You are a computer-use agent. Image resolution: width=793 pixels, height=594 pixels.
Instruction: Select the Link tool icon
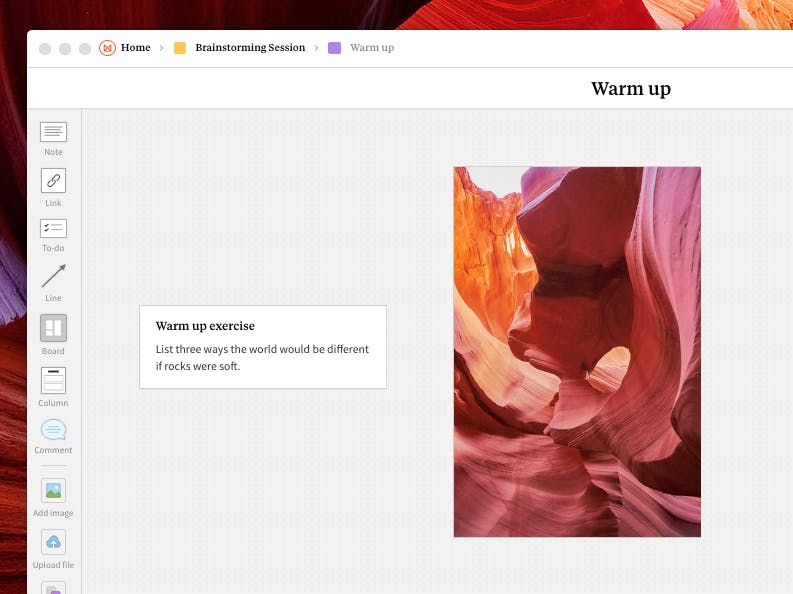pyautogui.click(x=53, y=180)
